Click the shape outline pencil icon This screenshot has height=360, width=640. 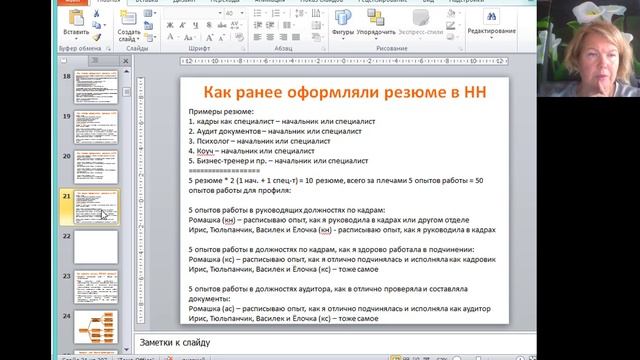451,25
